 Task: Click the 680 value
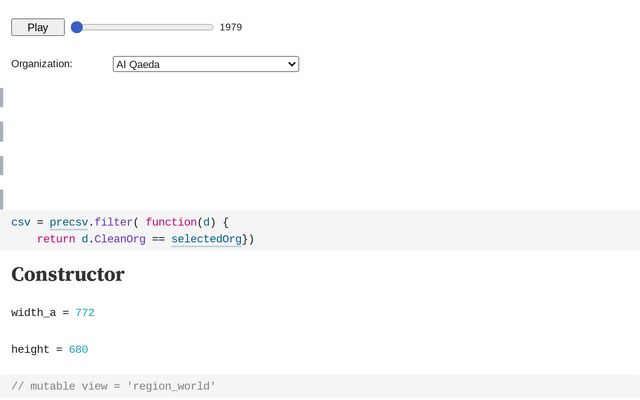coord(78,349)
